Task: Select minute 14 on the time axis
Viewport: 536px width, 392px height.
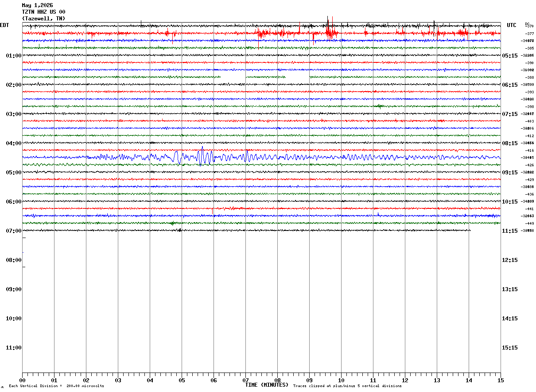Action: 469,380
